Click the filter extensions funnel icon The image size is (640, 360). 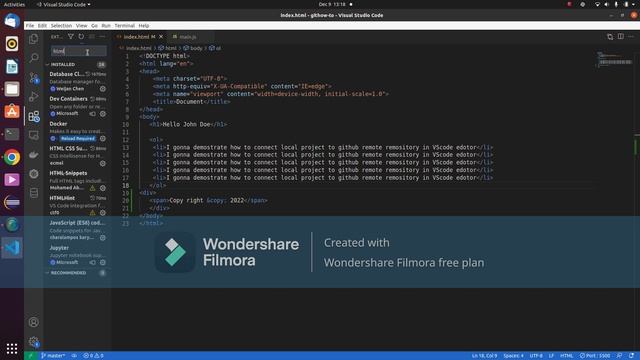click(71, 37)
